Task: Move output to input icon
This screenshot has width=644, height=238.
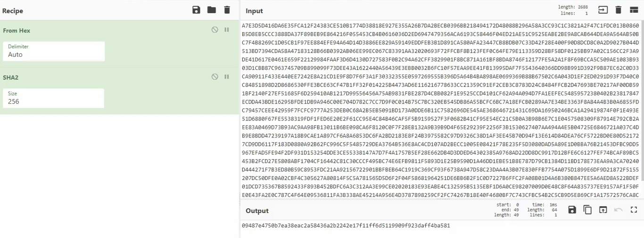Action: pos(603,210)
